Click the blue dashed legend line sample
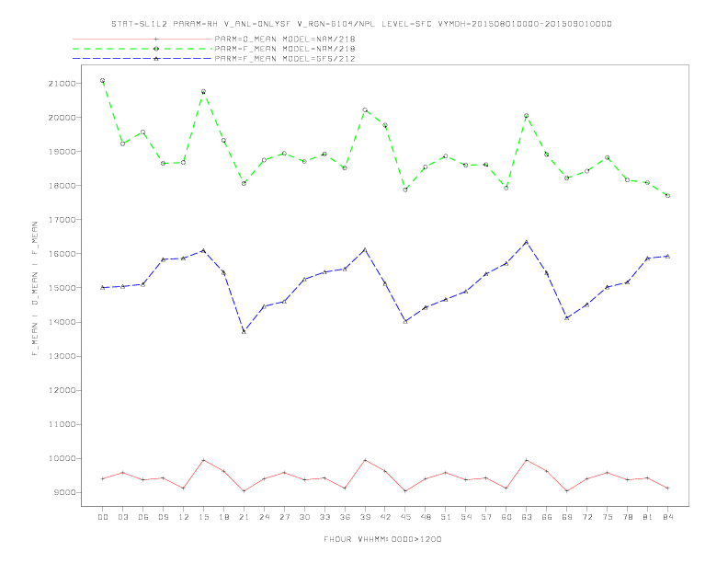 point(142,59)
